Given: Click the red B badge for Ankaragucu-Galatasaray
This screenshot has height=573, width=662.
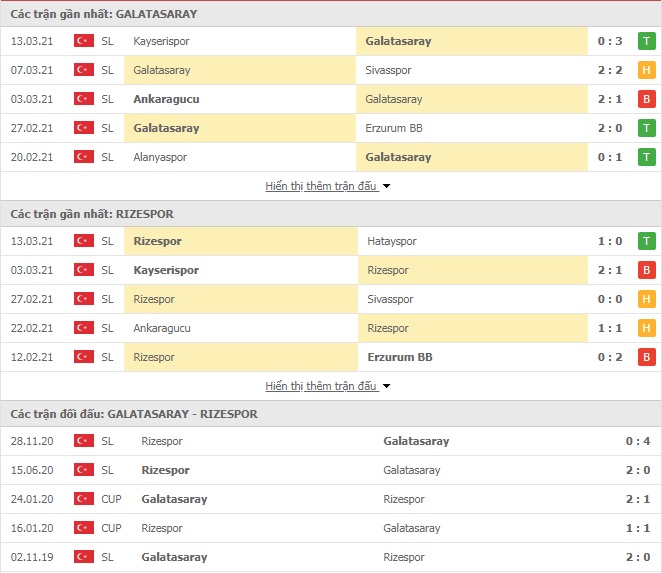Looking at the screenshot, I should pyautogui.click(x=646, y=99).
